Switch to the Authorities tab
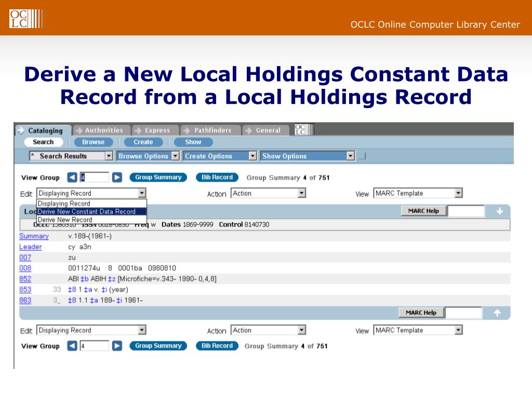 [102, 130]
